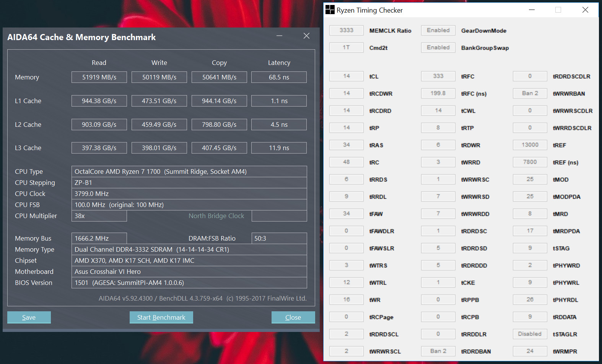Click the tRFC value 333 field
The width and height of the screenshot is (602, 364).
point(438,76)
